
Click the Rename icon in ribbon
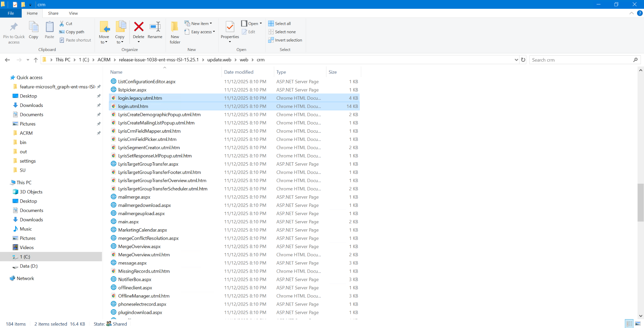tap(155, 27)
